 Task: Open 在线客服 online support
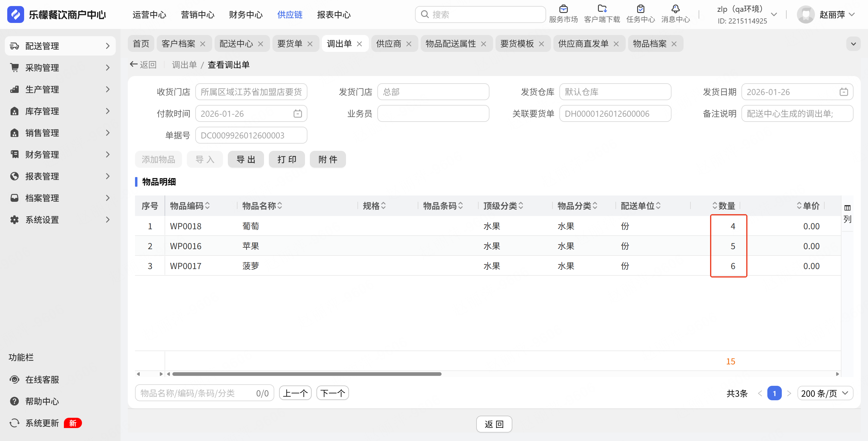point(42,379)
